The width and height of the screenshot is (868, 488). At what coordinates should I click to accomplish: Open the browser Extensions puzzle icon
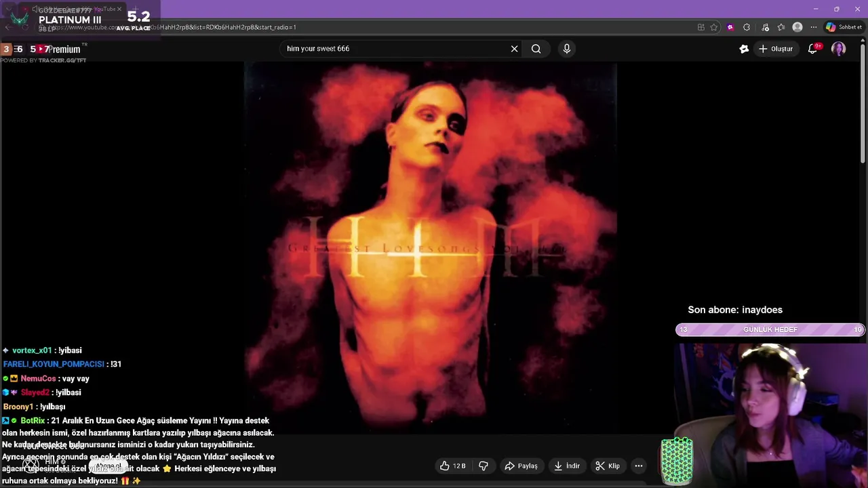[747, 27]
